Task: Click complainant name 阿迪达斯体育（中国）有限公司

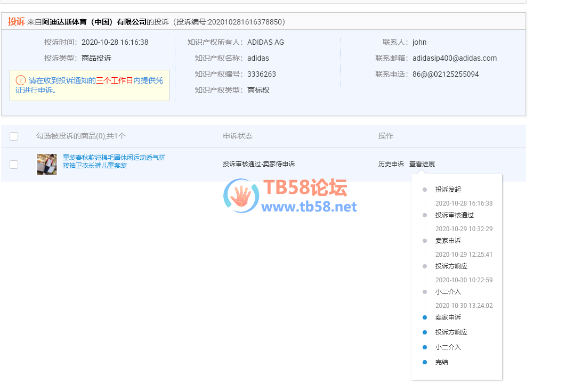Action: click(x=94, y=22)
